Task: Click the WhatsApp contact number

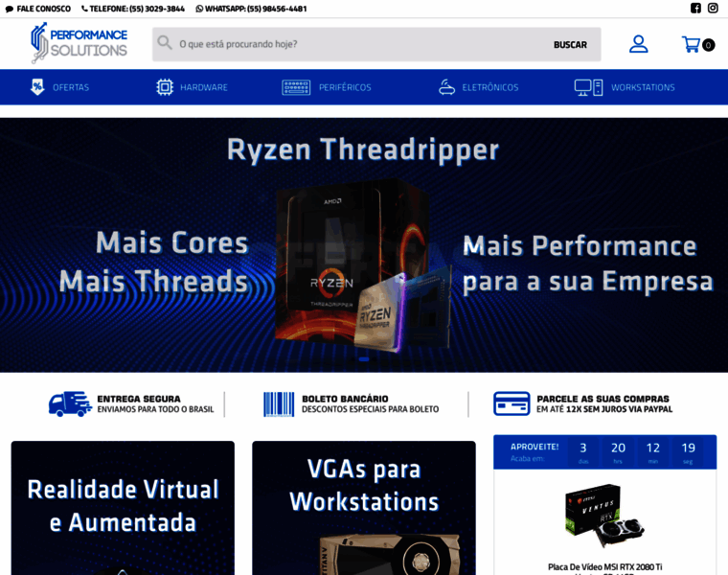Action: [x=251, y=9]
